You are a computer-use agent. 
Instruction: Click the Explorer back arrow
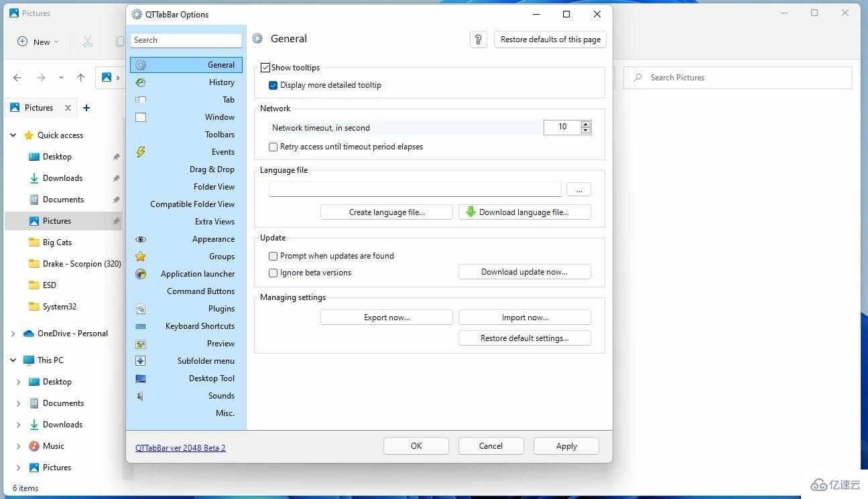point(17,78)
